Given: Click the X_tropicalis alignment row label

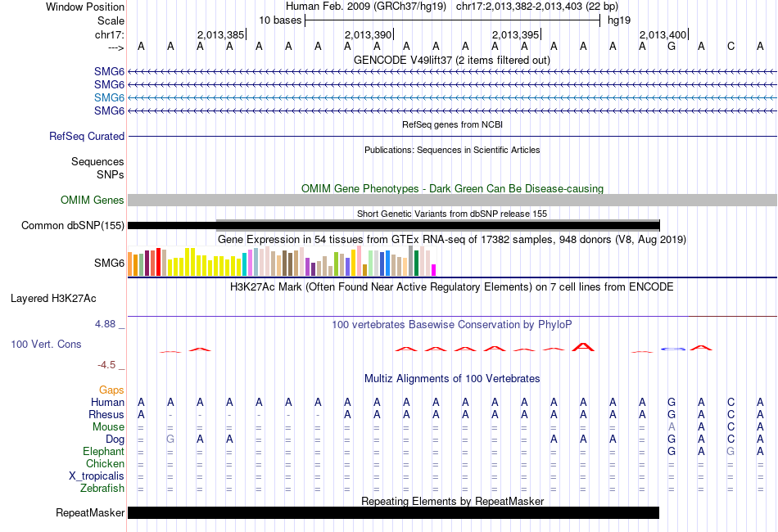Looking at the screenshot, I should 97,476.
